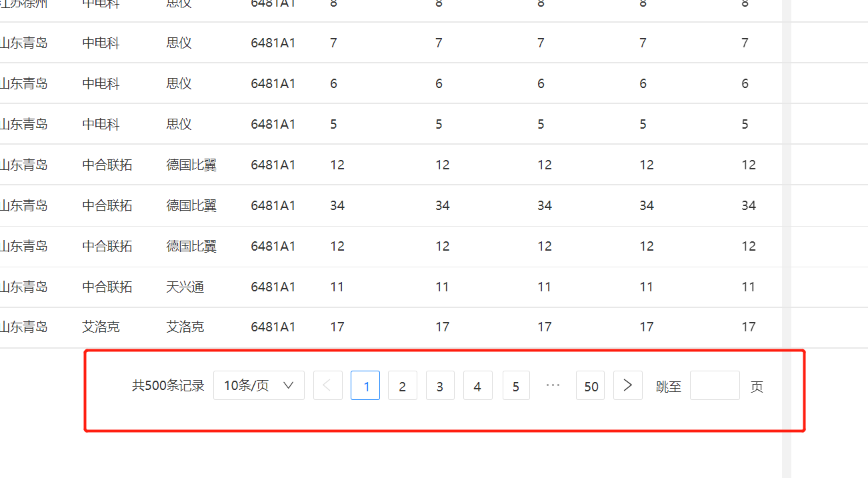Go to page 3
Screen dimensions: 868x478
(x=440, y=385)
